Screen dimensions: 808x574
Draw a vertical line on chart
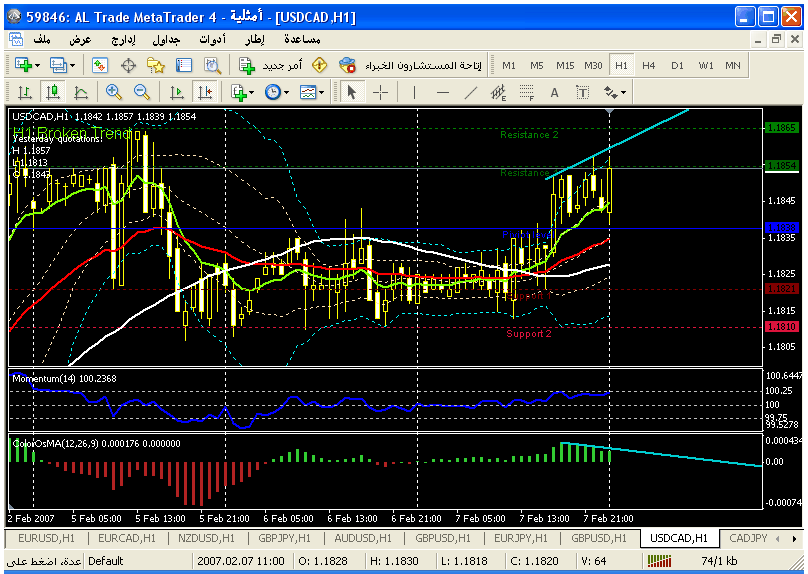pos(414,92)
